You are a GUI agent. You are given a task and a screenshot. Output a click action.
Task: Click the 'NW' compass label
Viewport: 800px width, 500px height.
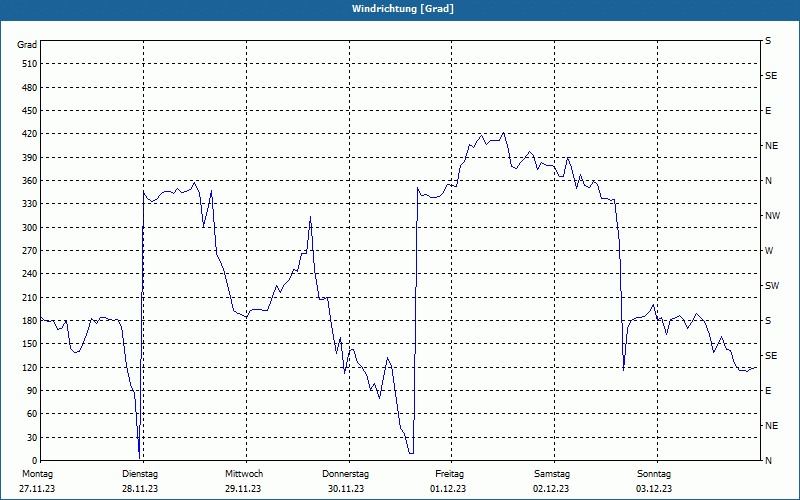(x=772, y=216)
